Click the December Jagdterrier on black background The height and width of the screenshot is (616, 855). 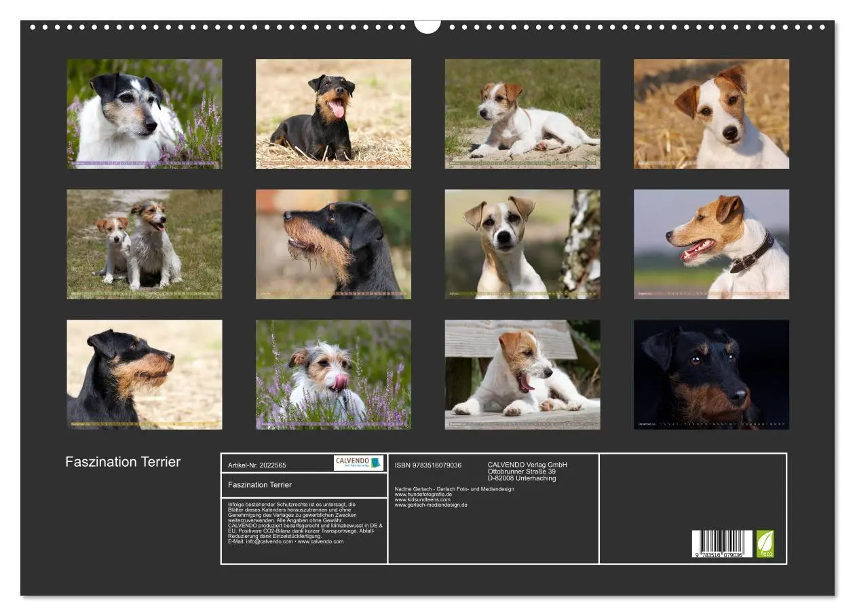(x=711, y=375)
